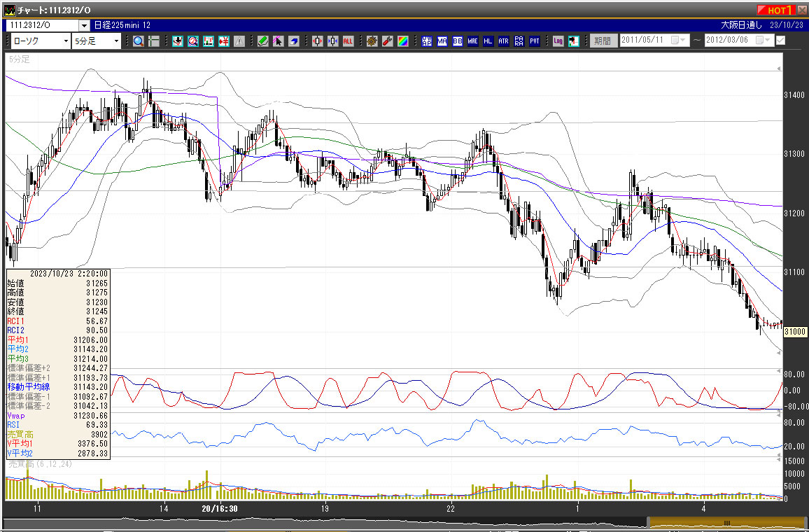Image resolution: width=809 pixels, height=532 pixels.
Task: Toggle the Log scale icon
Action: click(558, 41)
